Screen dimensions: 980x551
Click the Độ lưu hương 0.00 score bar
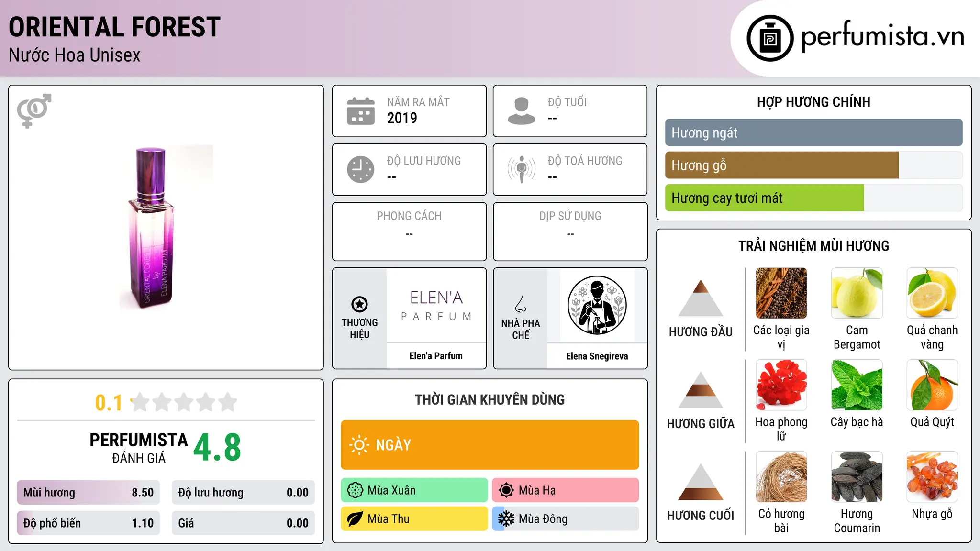point(243,493)
